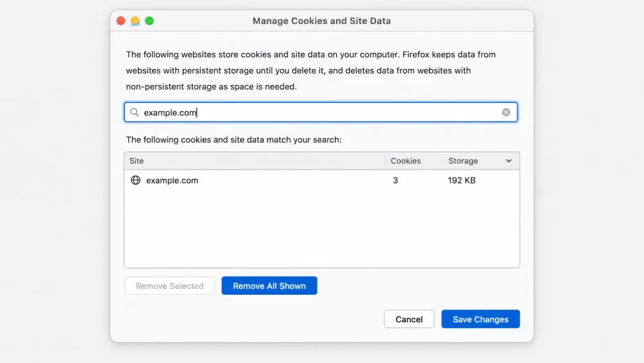Cancel the cookie management dialog
Viewport: 644px width, 363px height.
[409, 319]
